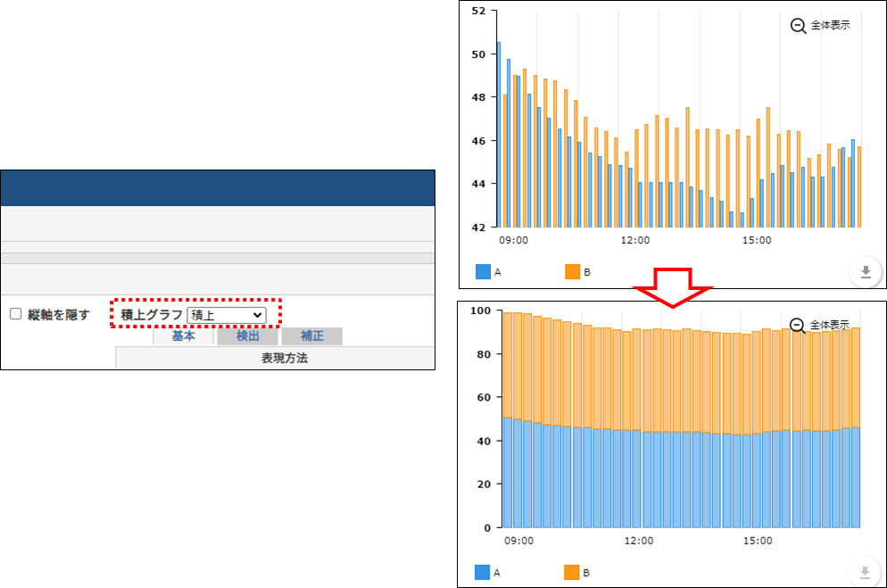Click 全体表示 zoom-out icon in top chart

pyautogui.click(x=798, y=26)
